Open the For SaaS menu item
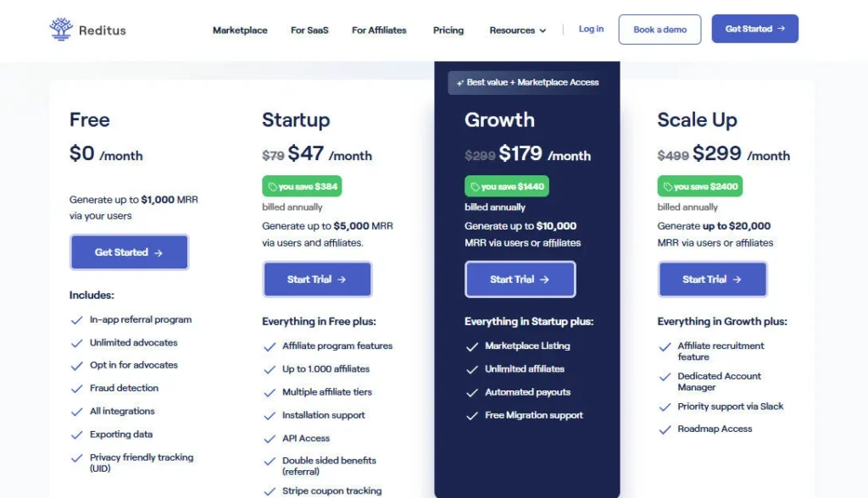Image resolution: width=868 pixels, height=498 pixels. pyautogui.click(x=309, y=30)
